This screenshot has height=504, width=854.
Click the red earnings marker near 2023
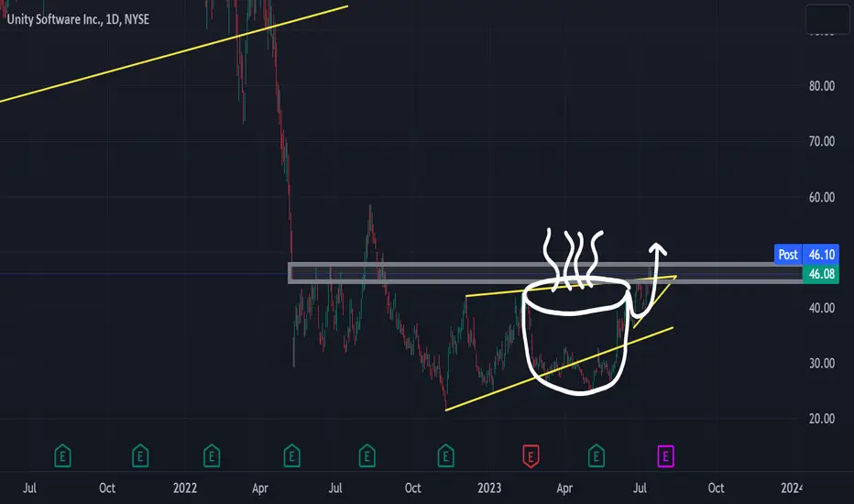click(x=531, y=456)
